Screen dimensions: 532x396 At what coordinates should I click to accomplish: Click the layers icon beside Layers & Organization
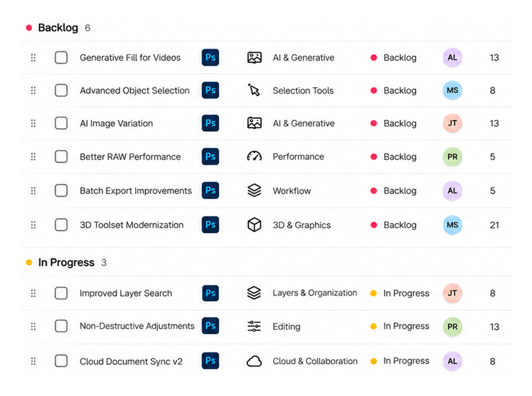254,293
